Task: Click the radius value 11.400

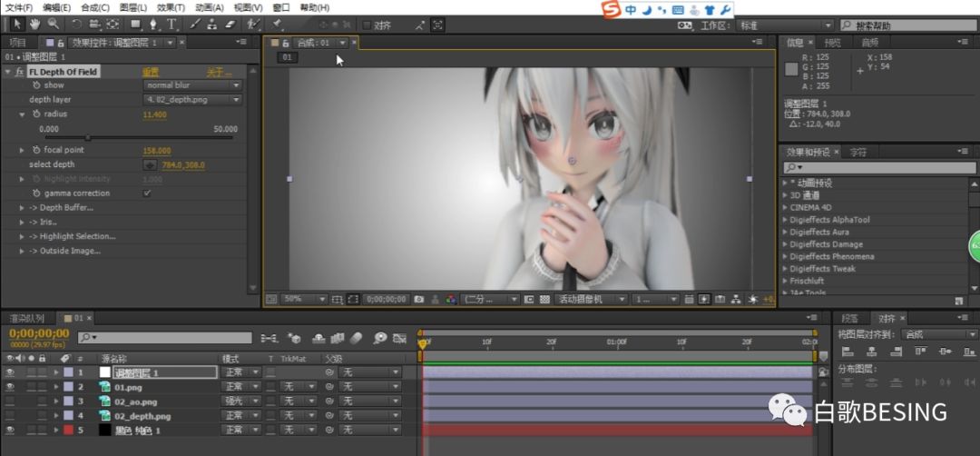Action: pos(155,115)
